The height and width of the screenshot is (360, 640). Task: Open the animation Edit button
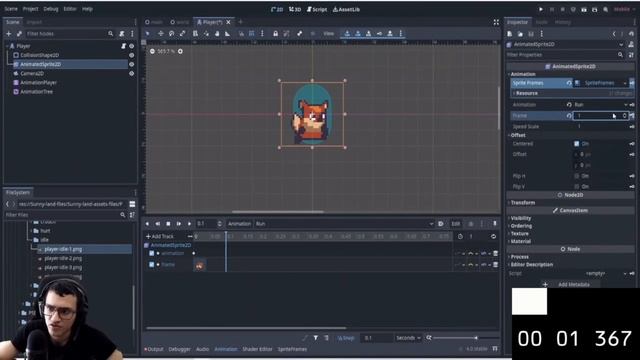(x=456, y=224)
